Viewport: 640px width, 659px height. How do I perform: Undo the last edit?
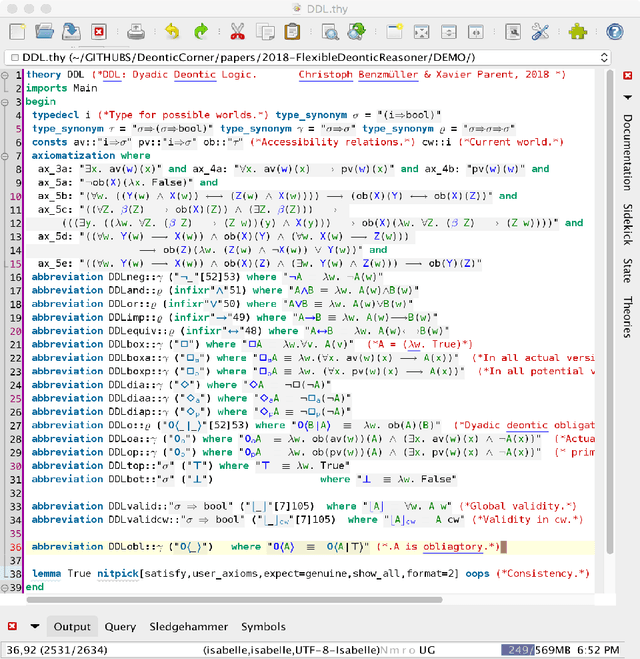coord(172,32)
